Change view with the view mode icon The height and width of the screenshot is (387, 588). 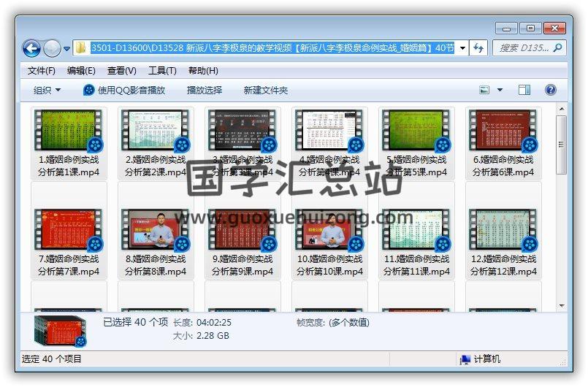[x=484, y=90]
